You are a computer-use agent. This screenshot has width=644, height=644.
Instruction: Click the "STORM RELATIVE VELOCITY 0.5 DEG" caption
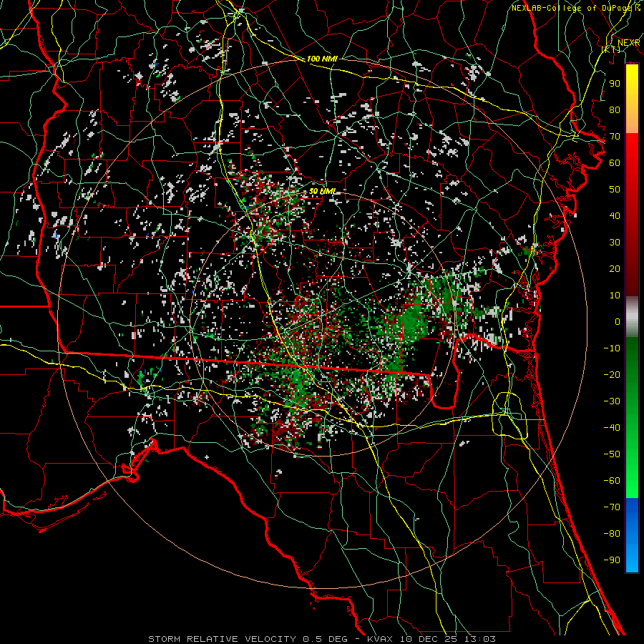coord(248,639)
